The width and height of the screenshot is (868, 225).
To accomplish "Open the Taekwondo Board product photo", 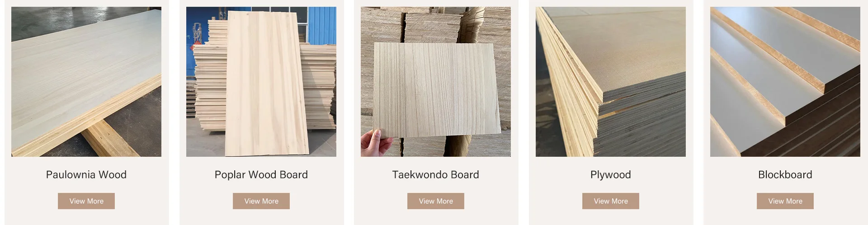I will click(x=436, y=82).
